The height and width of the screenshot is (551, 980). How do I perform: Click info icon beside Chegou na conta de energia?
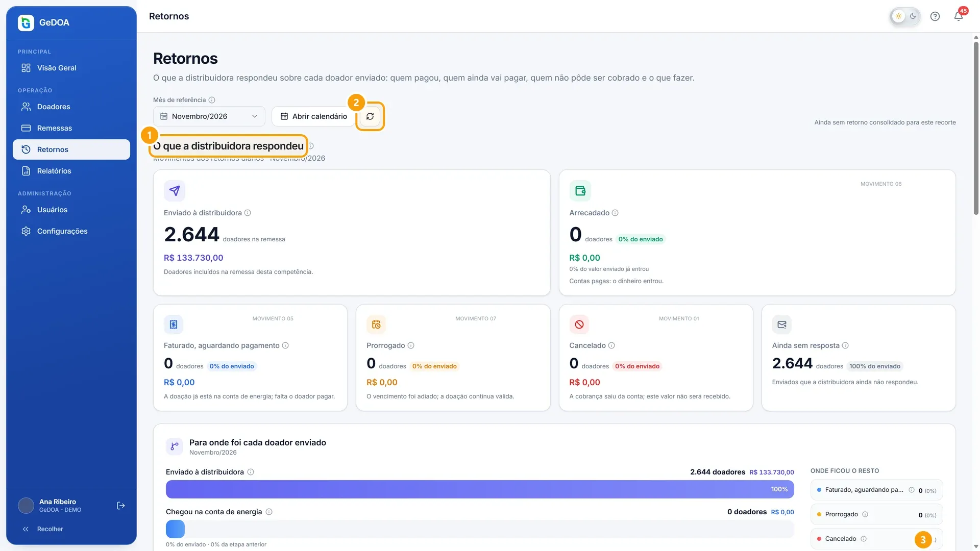click(269, 512)
